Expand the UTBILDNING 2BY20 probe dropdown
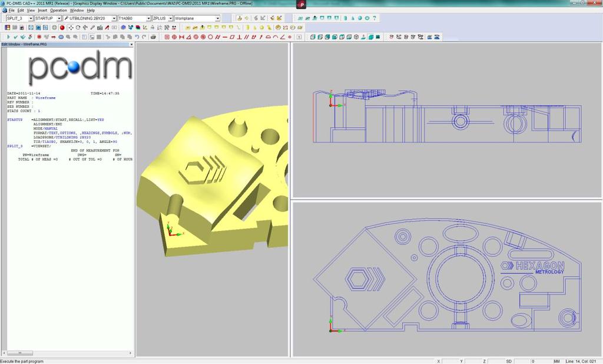Screen dimensions: 603x364 [x=114, y=18]
